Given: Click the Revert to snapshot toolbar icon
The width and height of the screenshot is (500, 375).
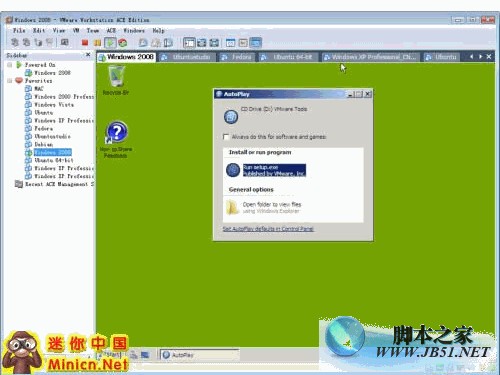Looking at the screenshot, I should click(156, 43).
